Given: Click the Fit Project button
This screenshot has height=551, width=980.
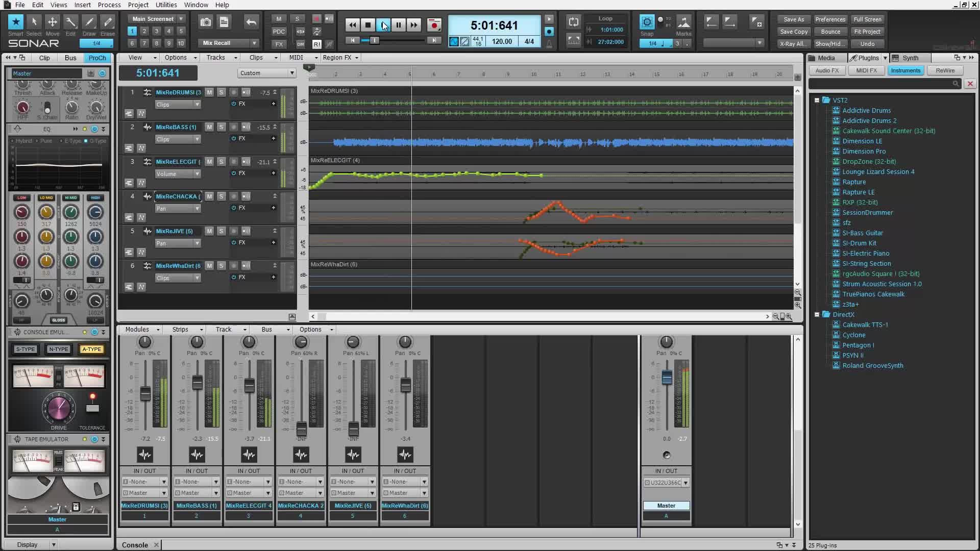Looking at the screenshot, I should click(867, 32).
